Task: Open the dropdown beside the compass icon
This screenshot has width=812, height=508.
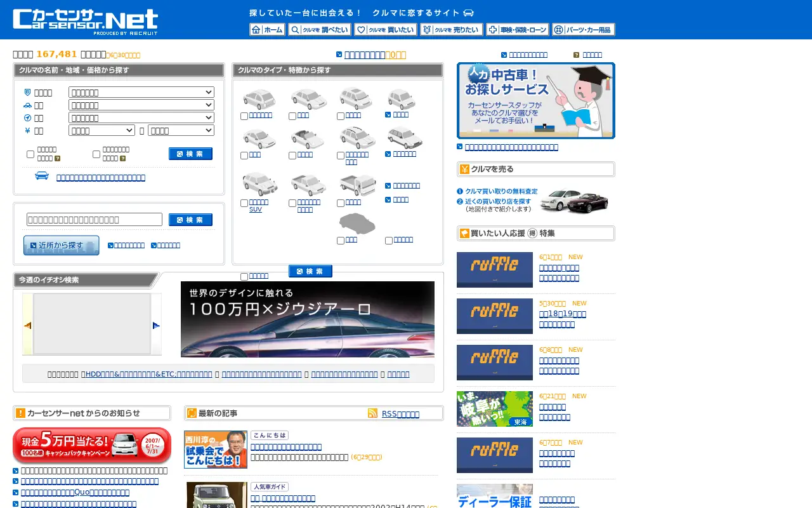Action: click(141, 117)
